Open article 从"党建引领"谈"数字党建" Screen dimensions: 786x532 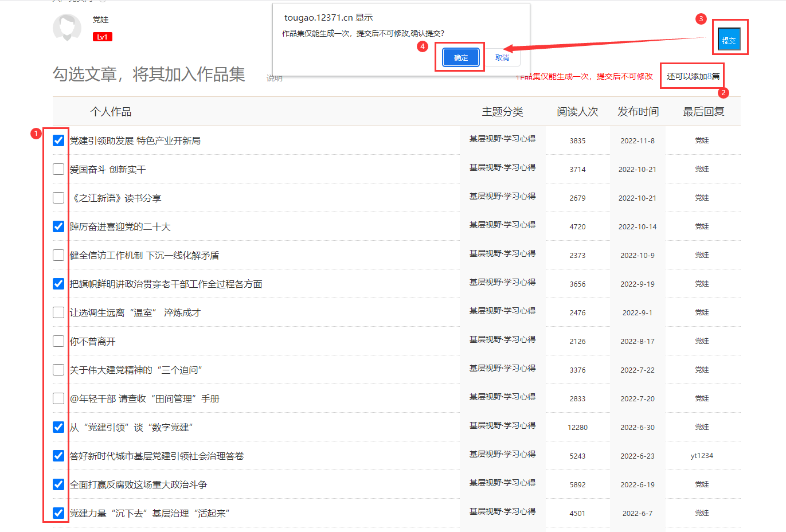(131, 427)
